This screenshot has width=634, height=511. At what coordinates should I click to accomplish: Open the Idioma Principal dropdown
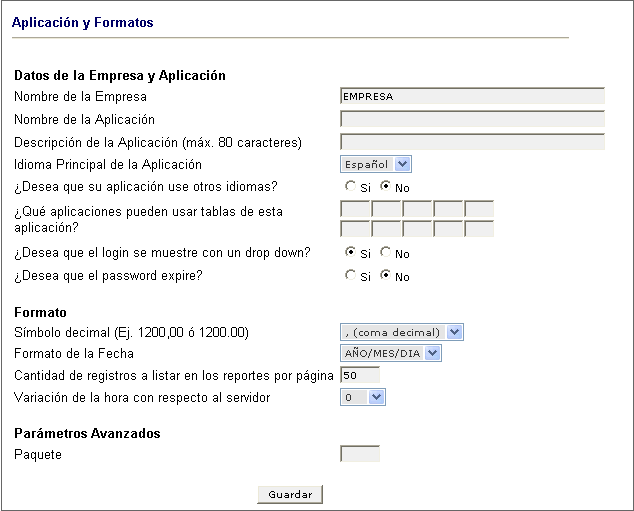376,164
